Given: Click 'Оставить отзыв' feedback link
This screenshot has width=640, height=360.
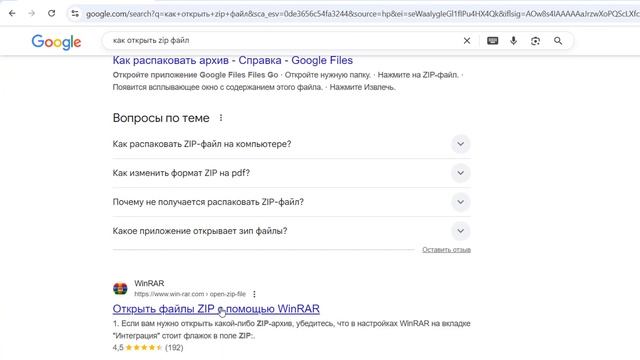Looking at the screenshot, I should [x=447, y=250].
